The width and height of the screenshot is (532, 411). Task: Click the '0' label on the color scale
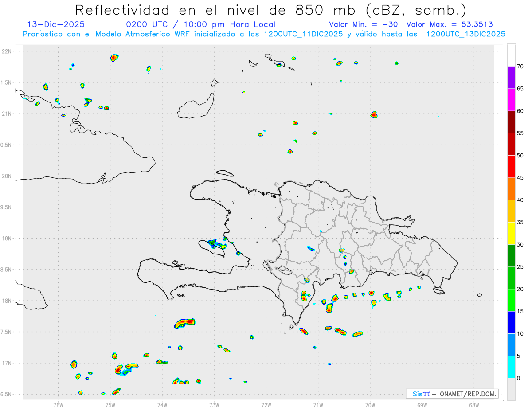(519, 378)
